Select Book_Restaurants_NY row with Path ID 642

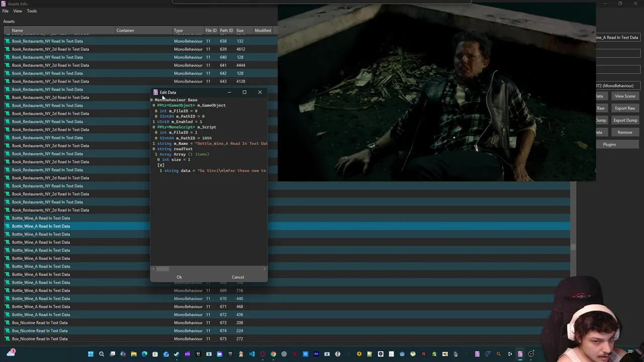click(x=140, y=73)
